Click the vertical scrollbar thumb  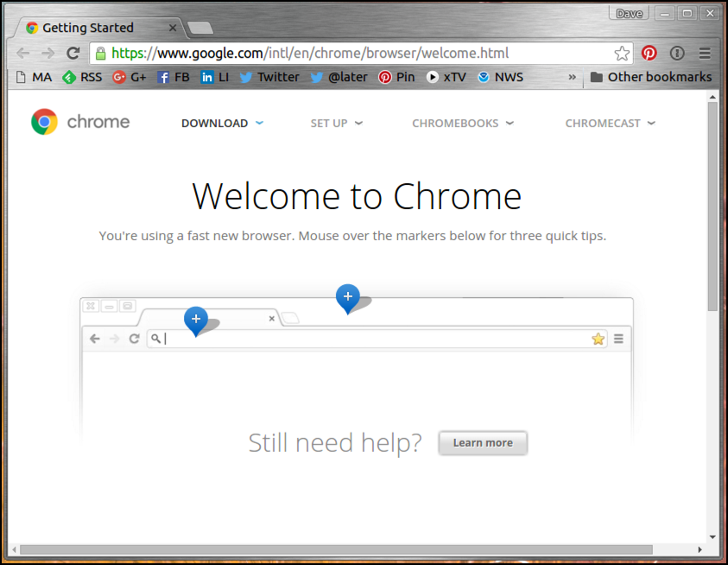[x=712, y=206]
